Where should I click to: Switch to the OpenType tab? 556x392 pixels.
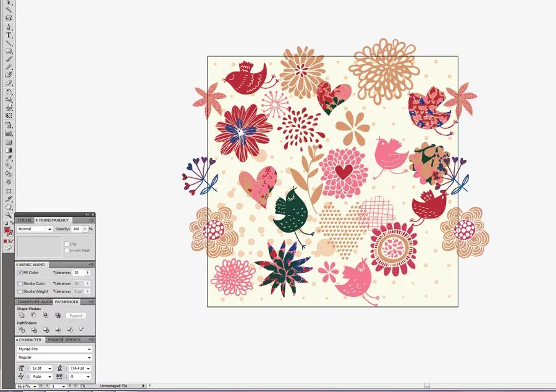click(73, 340)
